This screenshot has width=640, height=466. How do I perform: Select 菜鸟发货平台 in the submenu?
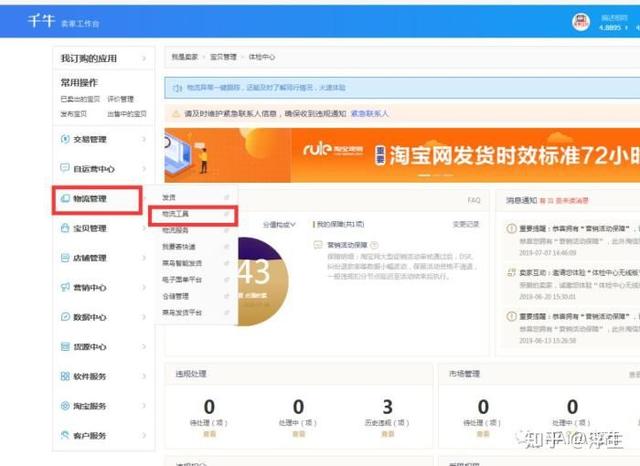[x=182, y=313]
